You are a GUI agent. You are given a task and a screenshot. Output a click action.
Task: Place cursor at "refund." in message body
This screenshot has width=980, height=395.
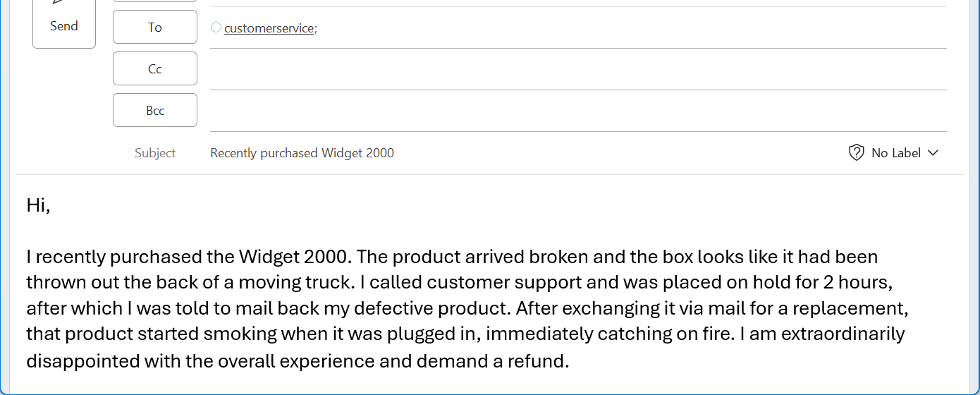543,361
